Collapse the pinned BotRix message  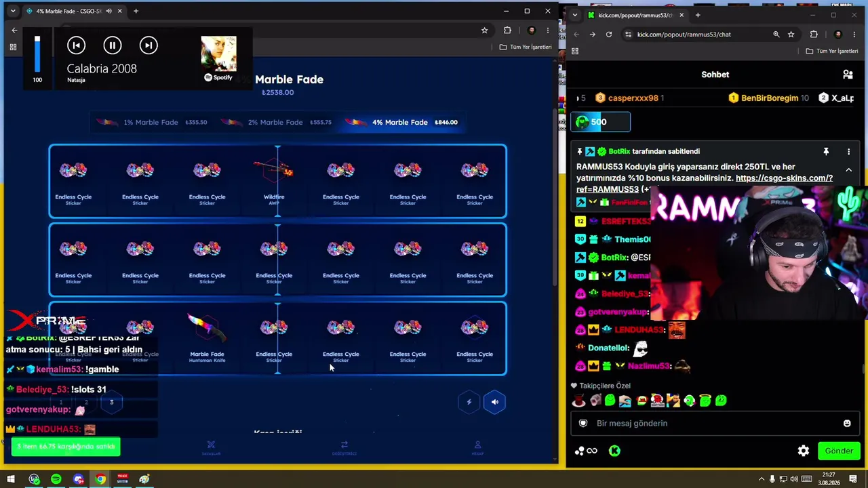pos(848,170)
